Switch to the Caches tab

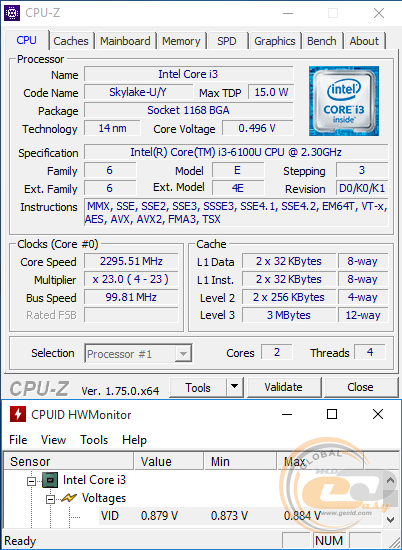pyautogui.click(x=71, y=41)
